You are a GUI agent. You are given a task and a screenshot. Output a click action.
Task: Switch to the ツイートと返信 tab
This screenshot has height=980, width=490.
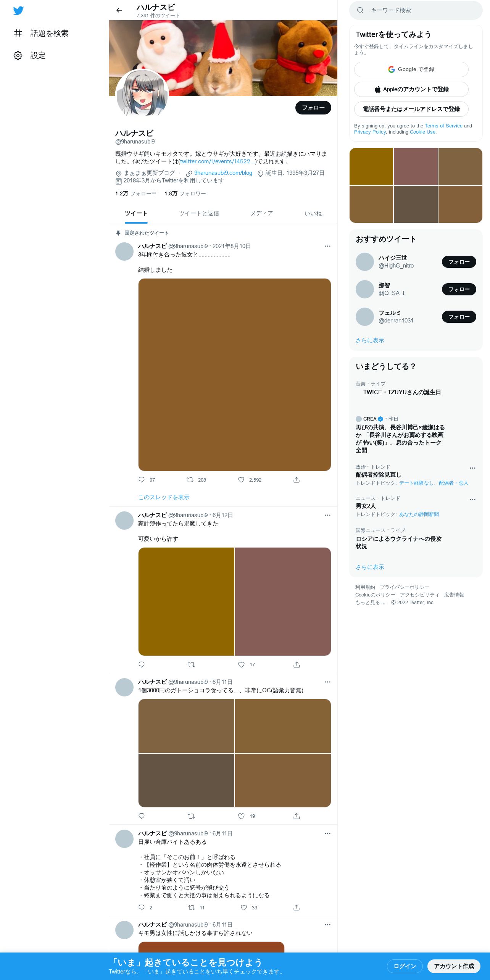[199, 213]
